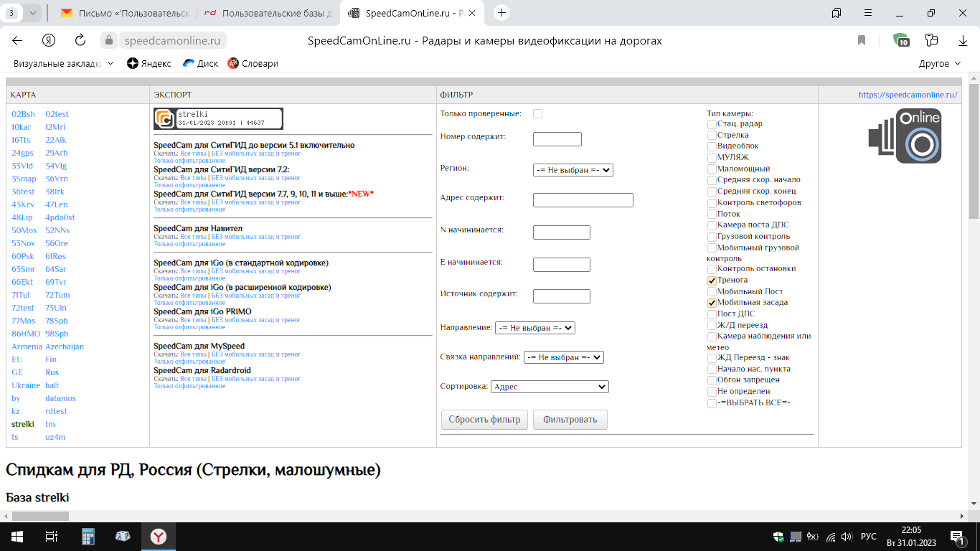Image resolution: width=980 pixels, height=551 pixels.
Task: Open the green shield extension with badge 10
Action: click(900, 40)
